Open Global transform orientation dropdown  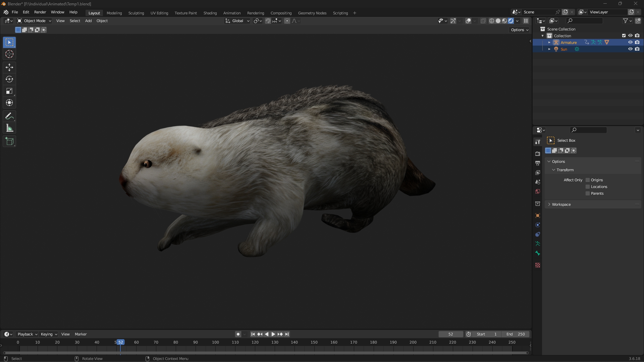[x=237, y=21]
